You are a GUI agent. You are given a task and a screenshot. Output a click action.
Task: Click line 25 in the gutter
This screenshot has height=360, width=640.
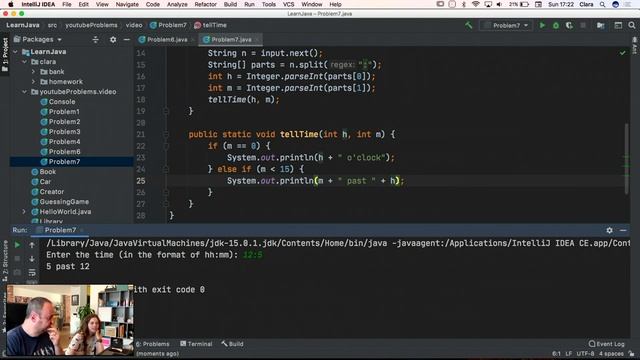pyautogui.click(x=140, y=181)
